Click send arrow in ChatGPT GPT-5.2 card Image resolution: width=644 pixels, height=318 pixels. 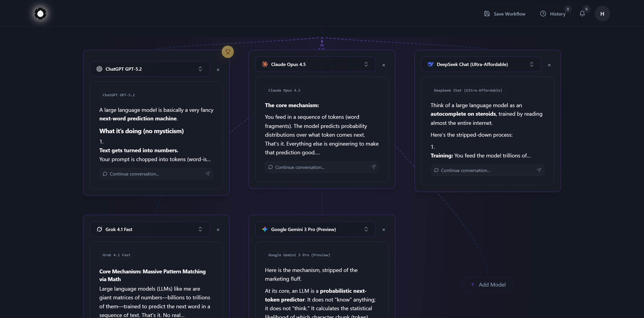pos(207,174)
